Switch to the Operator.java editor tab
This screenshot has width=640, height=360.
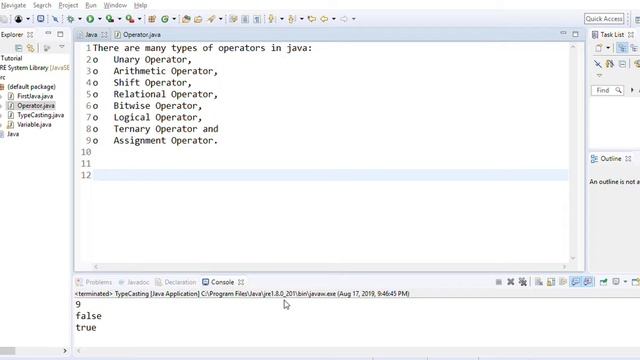(x=138, y=35)
